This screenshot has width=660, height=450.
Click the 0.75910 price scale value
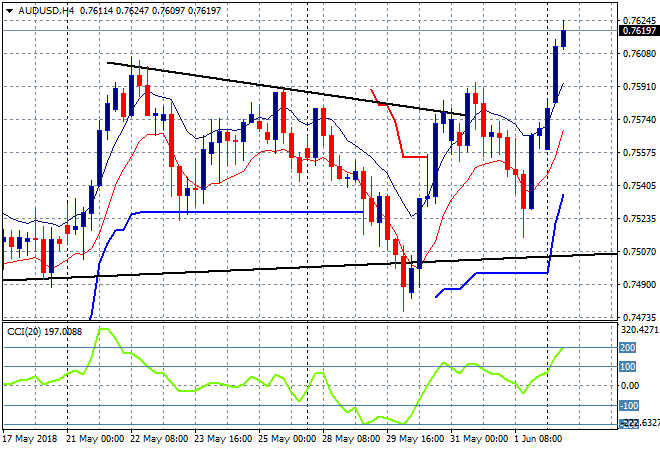639,86
